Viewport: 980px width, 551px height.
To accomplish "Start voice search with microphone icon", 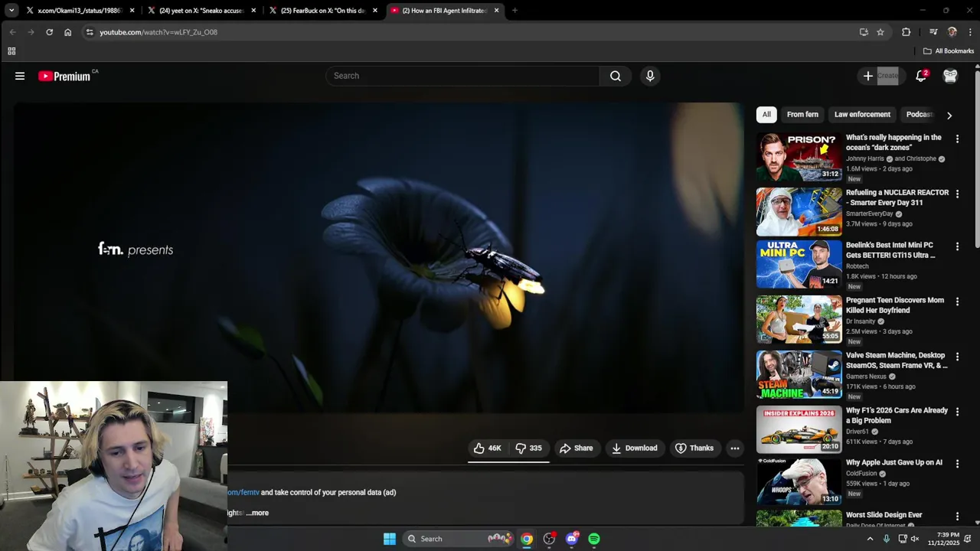I will [x=650, y=76].
